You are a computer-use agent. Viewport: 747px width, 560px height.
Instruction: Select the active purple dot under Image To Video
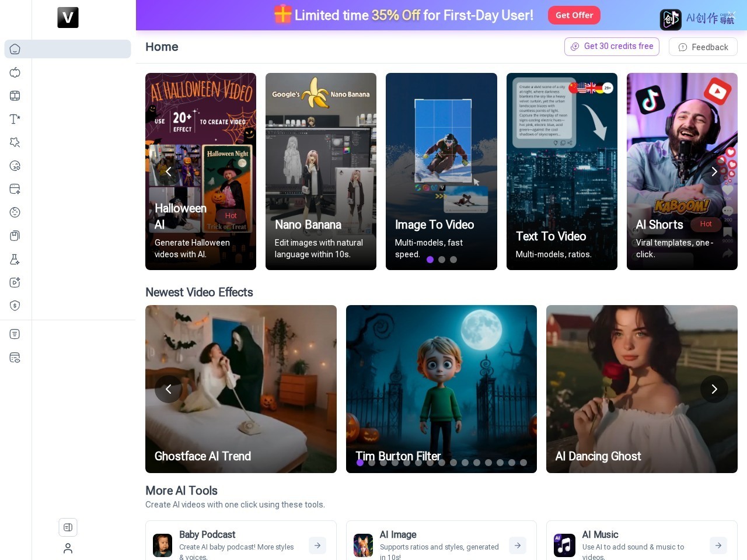tap(430, 260)
